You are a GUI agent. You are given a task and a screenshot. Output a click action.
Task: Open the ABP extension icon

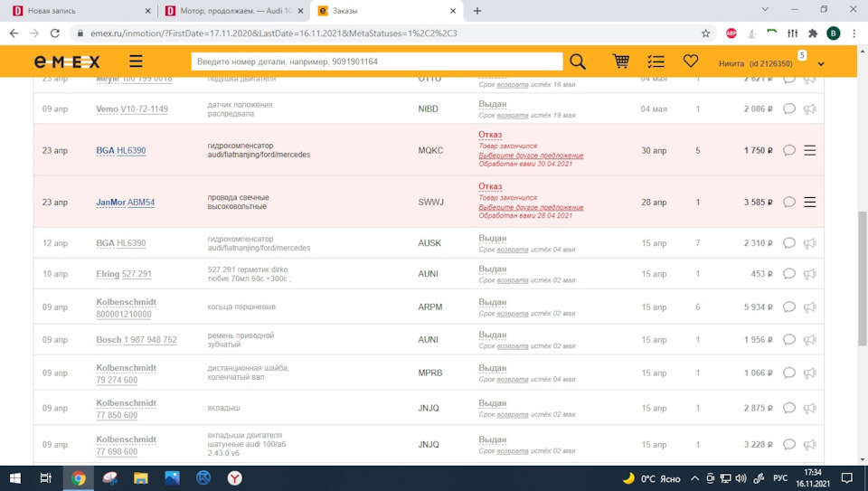(731, 33)
